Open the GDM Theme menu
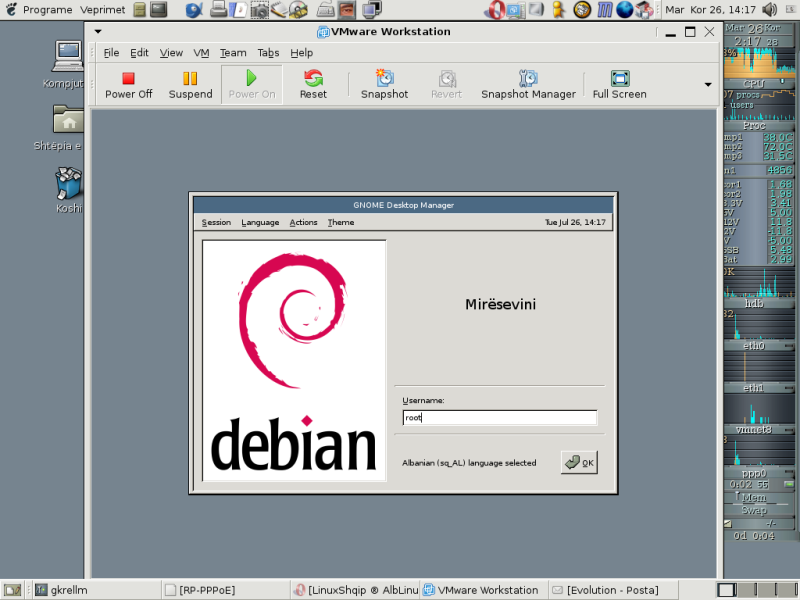The width and height of the screenshot is (800, 600). coord(341,222)
